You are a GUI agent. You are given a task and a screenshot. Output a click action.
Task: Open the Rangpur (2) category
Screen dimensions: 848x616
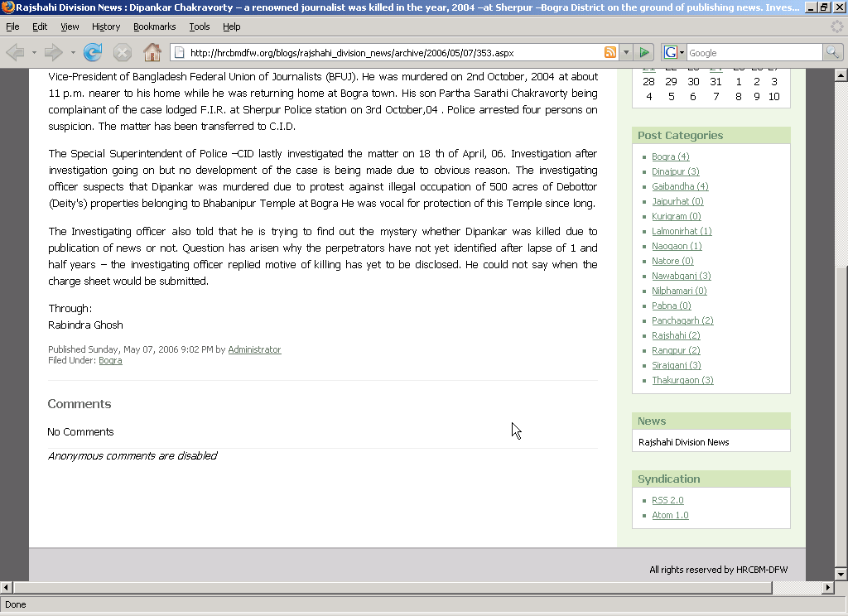coord(676,350)
